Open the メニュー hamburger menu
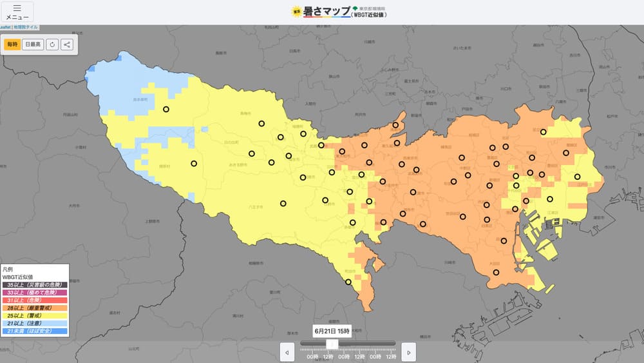Image resolution: width=644 pixels, height=363 pixels. [x=17, y=12]
